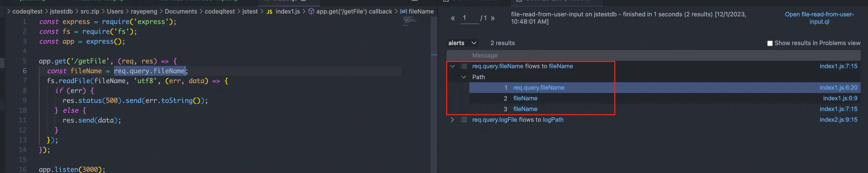This screenshot has height=173, width=868.
Task: Open index2.js:9:15 location link
Action: point(838,120)
